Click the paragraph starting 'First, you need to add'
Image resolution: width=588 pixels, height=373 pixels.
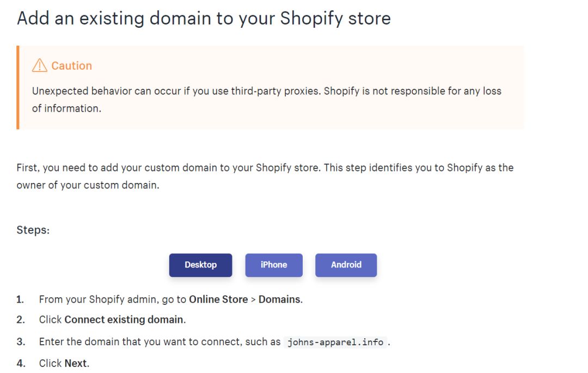[265, 168]
